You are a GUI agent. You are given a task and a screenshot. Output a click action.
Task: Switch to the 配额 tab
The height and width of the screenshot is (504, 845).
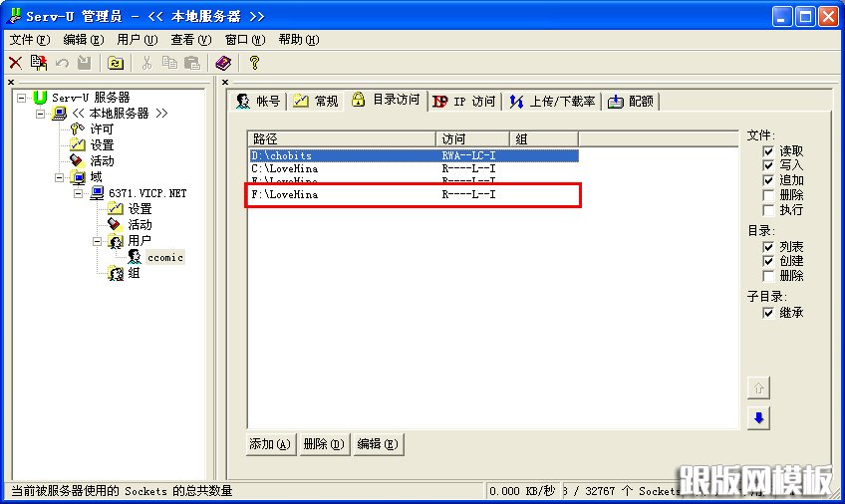pos(631,102)
